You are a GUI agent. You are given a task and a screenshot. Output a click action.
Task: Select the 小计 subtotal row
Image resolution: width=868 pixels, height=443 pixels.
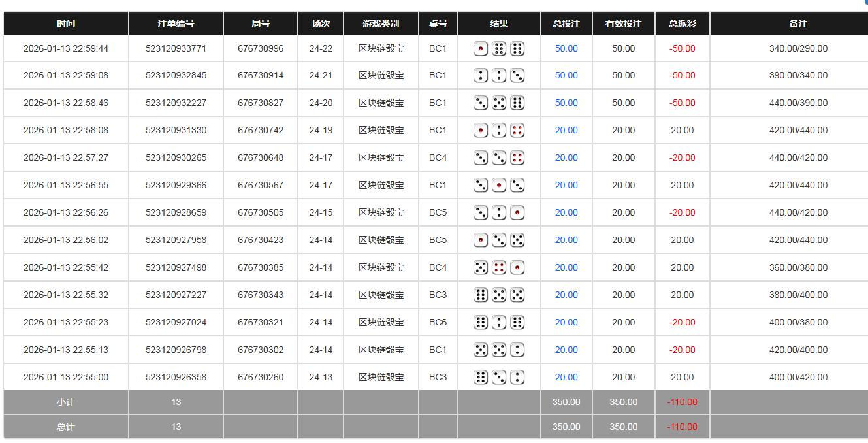coord(65,402)
